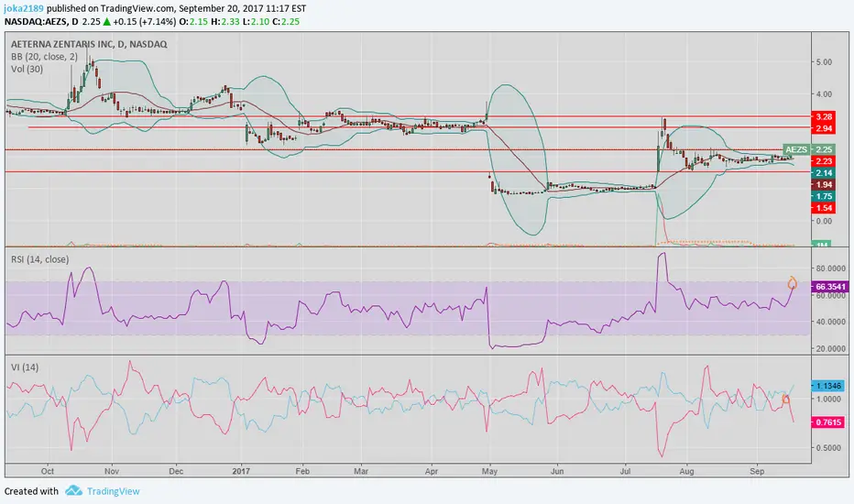Click the H:2.33 high price value
The image size is (854, 504).
pyautogui.click(x=224, y=22)
